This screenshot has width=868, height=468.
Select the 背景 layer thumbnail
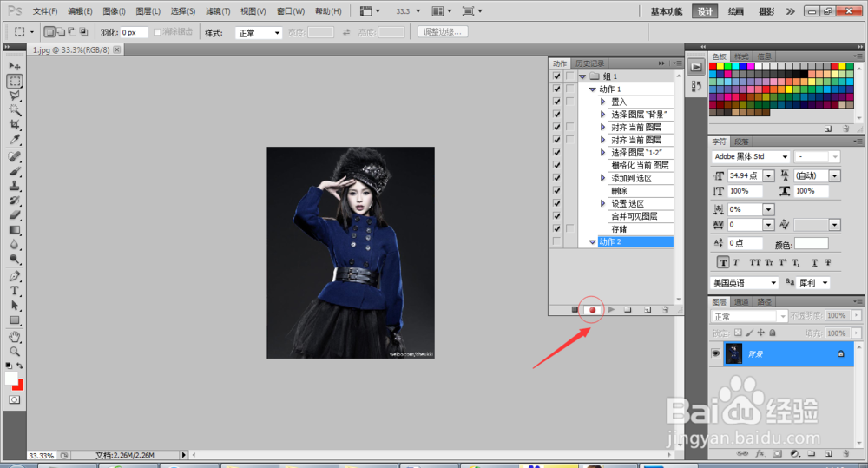pos(733,353)
